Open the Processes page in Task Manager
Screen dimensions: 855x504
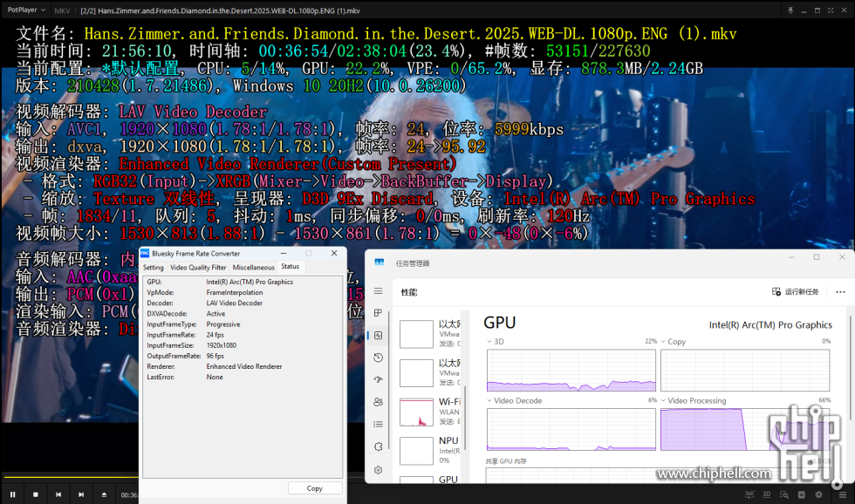[x=378, y=313]
